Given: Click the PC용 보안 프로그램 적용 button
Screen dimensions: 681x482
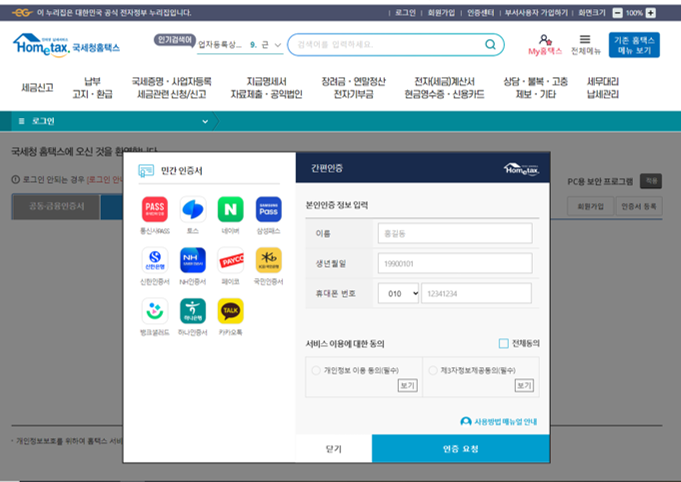Looking at the screenshot, I should tap(651, 181).
